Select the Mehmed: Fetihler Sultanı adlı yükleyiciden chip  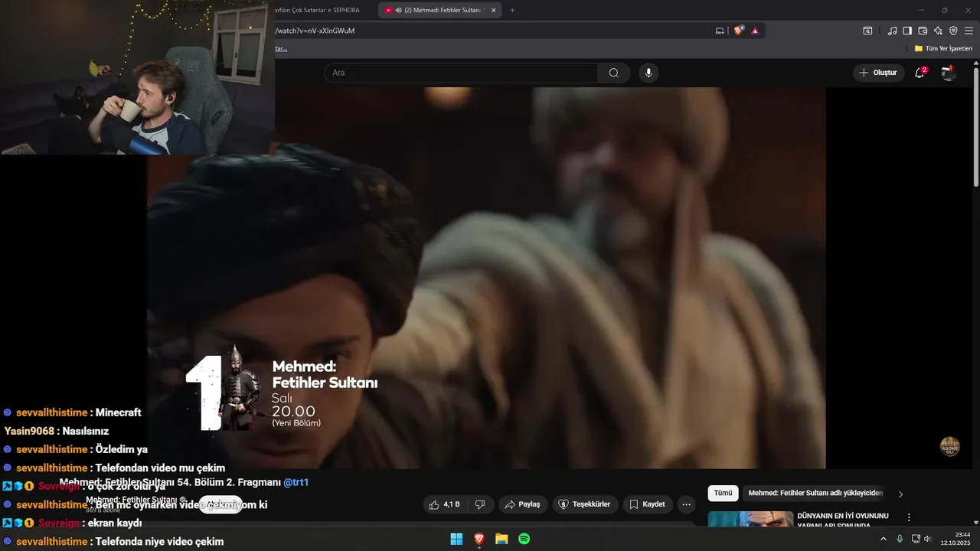tap(815, 494)
